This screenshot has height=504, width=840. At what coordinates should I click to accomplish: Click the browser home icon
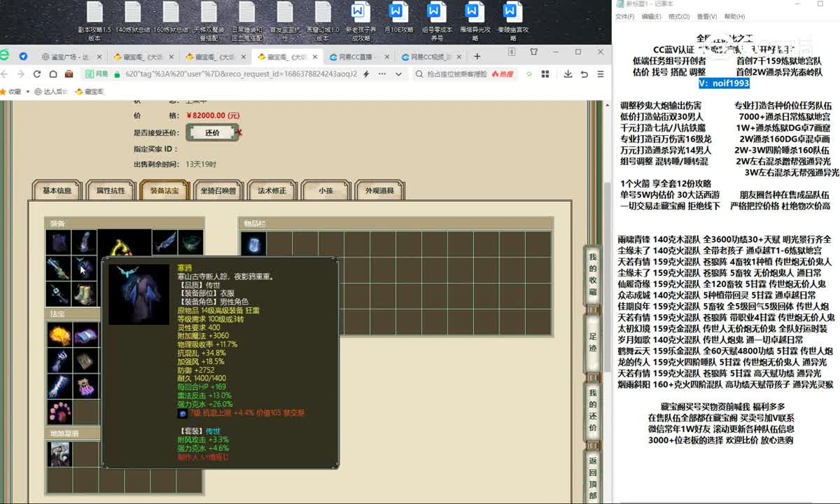(52, 74)
